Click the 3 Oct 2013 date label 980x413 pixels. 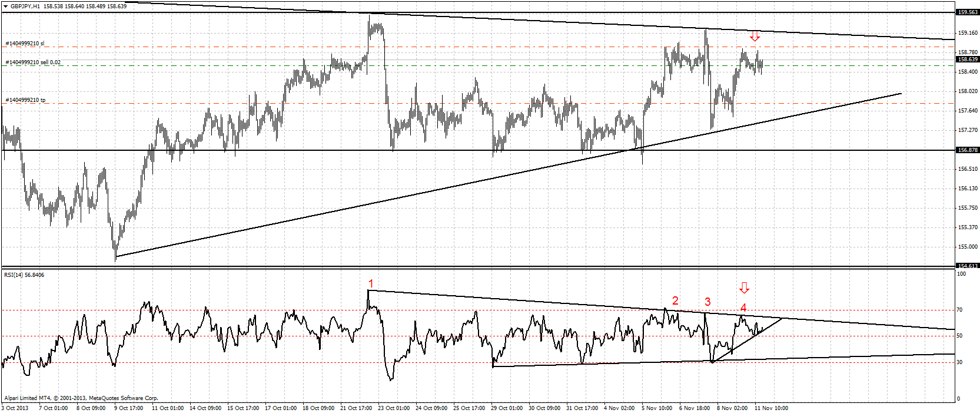(x=15, y=408)
